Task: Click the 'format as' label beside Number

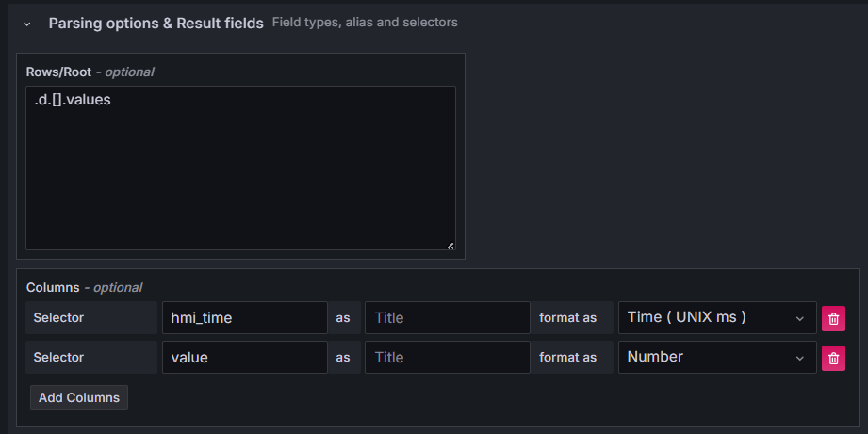Action: coord(567,358)
